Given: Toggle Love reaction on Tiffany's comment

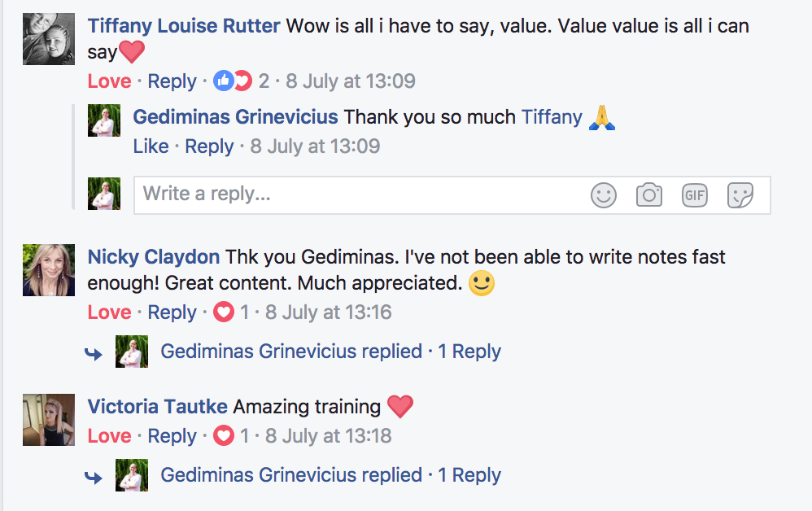Looking at the screenshot, I should pyautogui.click(x=109, y=81).
